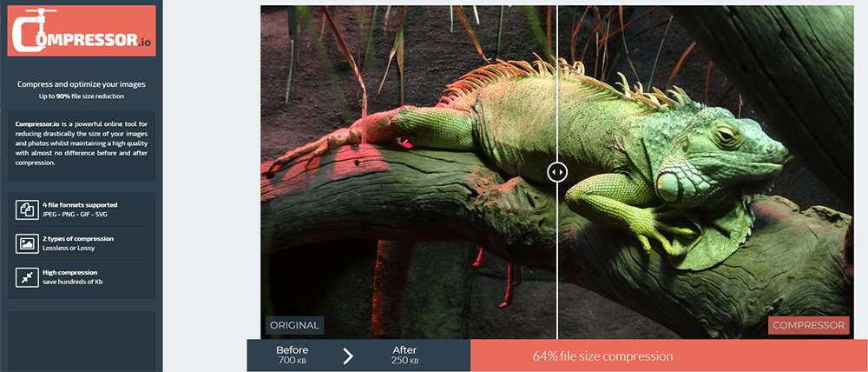The height and width of the screenshot is (372, 868).
Task: Click the "64% file size compression" bar
Action: (x=669, y=355)
